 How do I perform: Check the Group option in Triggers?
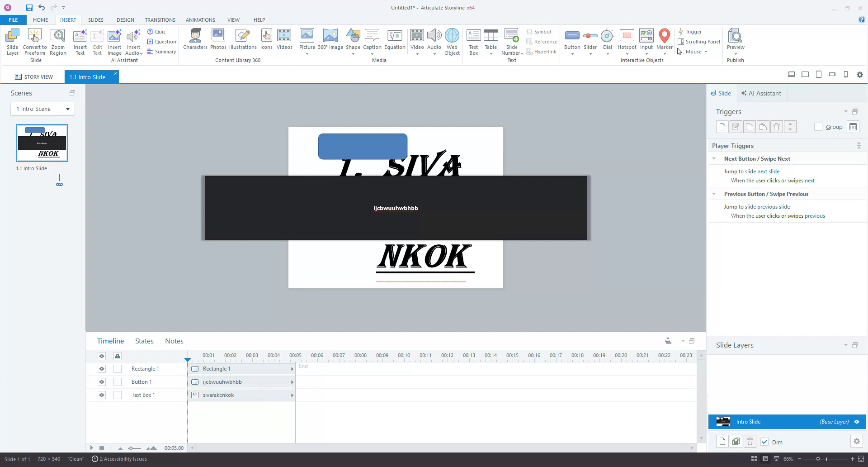pos(818,127)
